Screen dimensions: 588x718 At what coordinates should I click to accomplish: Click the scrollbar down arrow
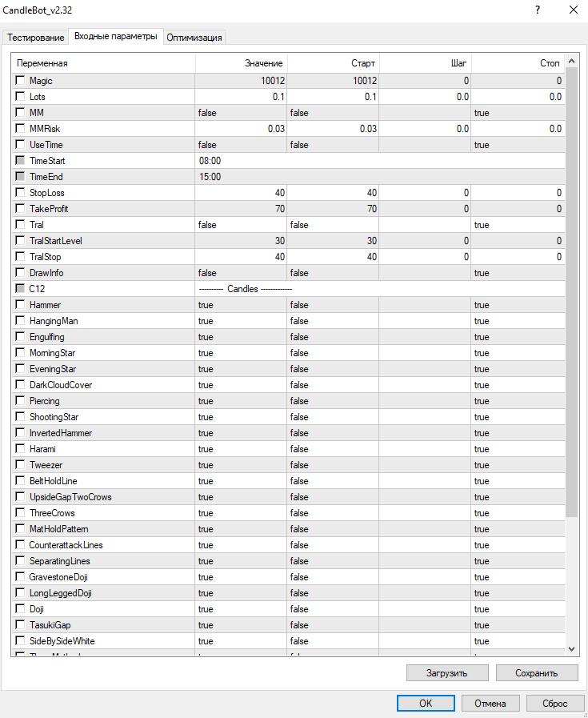click(571, 648)
